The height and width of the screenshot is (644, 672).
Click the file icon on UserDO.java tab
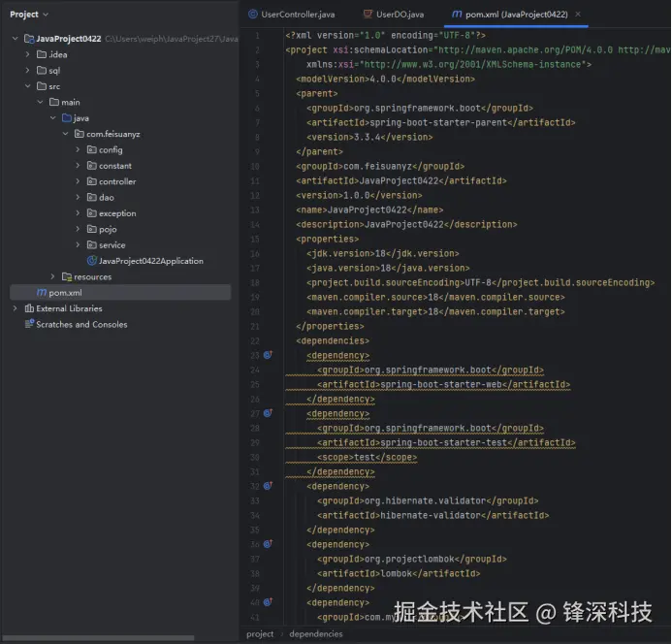[368, 15]
